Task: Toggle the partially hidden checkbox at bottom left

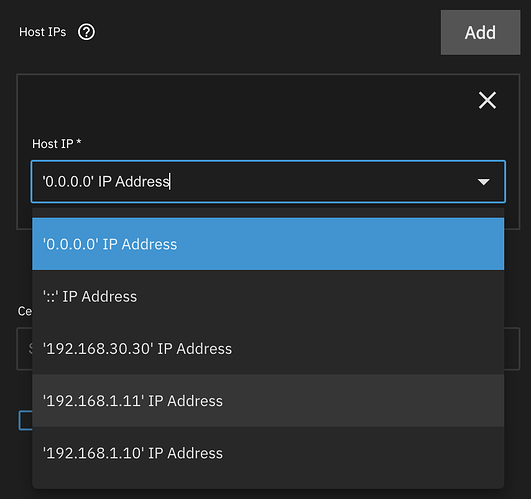Action: [x=25, y=420]
